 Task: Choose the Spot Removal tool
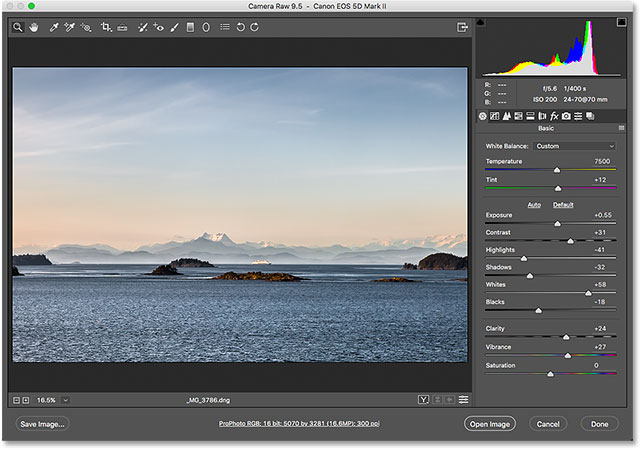pos(142,27)
